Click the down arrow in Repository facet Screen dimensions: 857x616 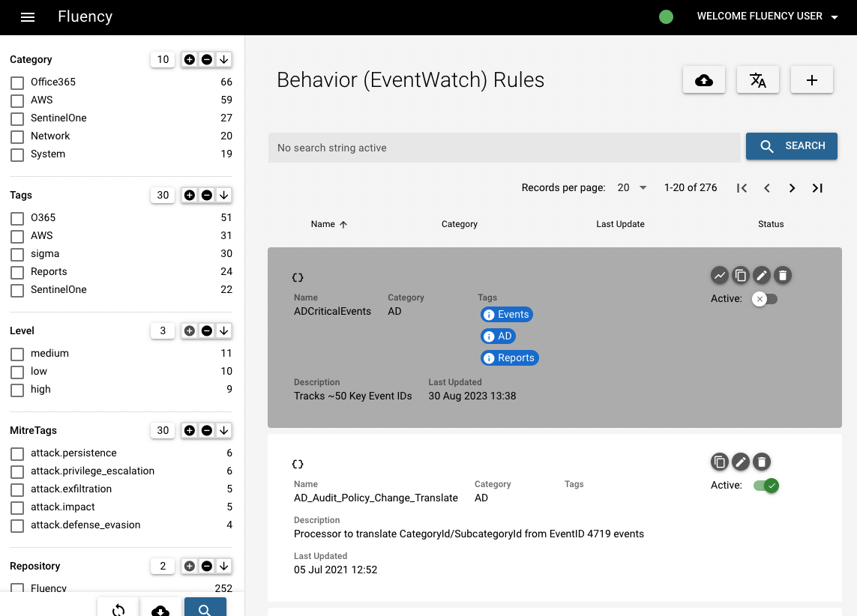[x=223, y=567]
